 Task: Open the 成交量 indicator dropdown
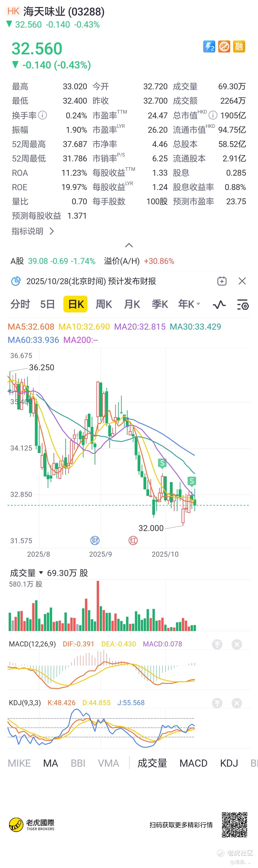click(27, 573)
